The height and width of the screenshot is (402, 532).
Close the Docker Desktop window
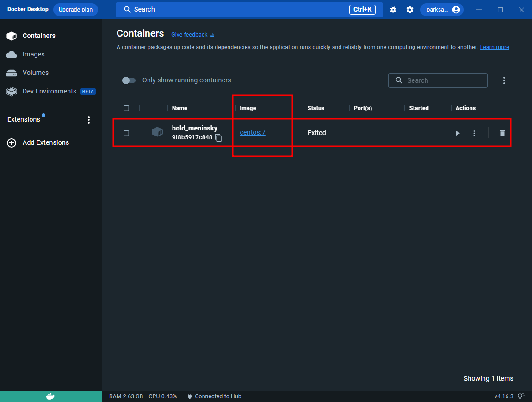pos(521,10)
